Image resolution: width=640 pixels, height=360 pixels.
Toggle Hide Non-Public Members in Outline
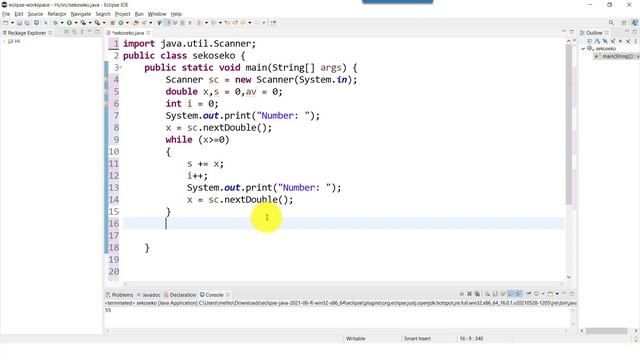coord(620,41)
